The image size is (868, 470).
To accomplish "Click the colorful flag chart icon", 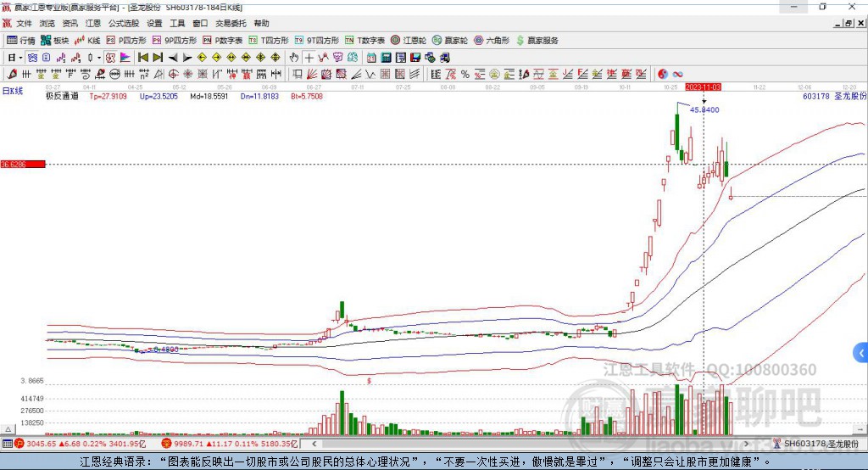I will pos(125,58).
